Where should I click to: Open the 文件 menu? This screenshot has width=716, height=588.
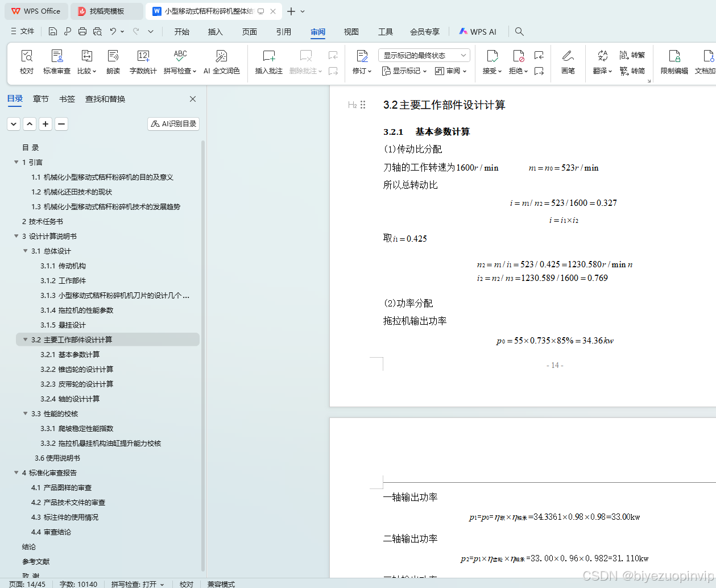pyautogui.click(x=23, y=31)
